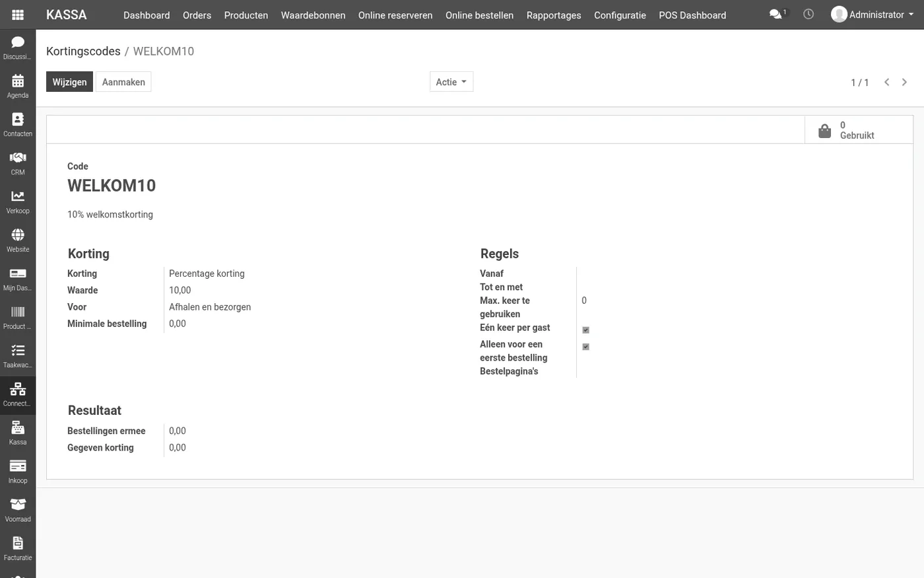The width and height of the screenshot is (924, 578).
Task: Click the 1 / 1 pager counter
Action: tap(859, 83)
